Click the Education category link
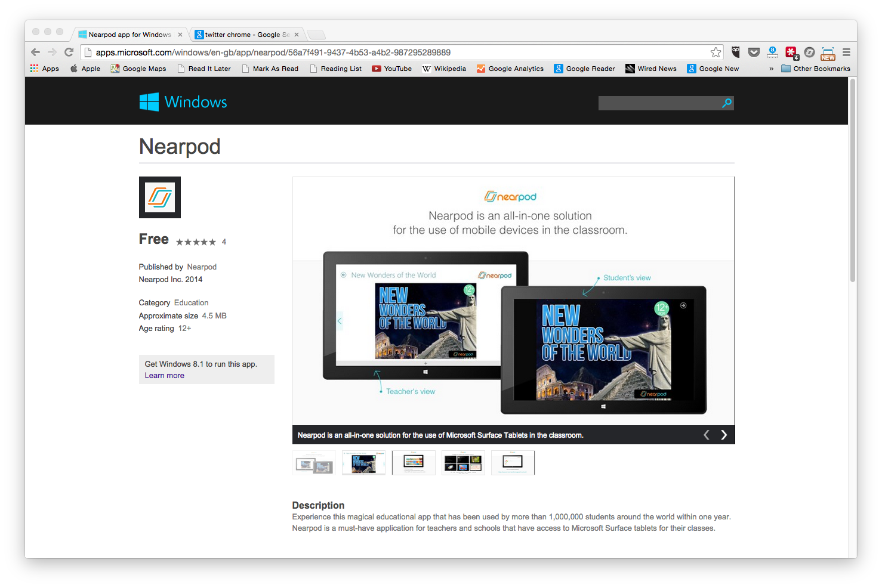 191,303
